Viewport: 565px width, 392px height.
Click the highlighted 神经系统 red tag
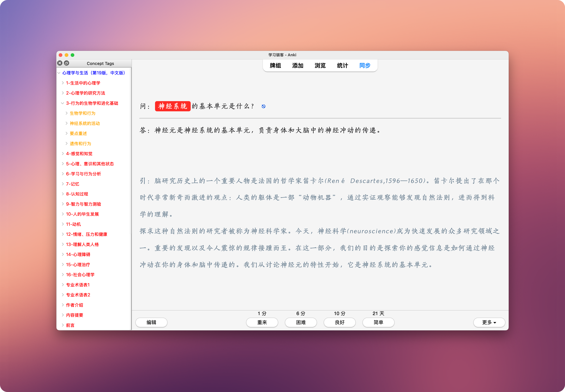[173, 106]
